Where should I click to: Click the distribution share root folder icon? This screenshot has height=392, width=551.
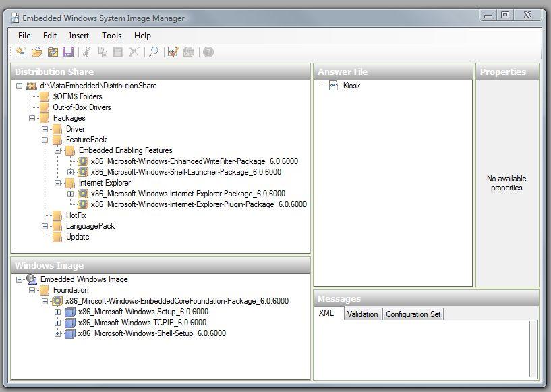(x=32, y=86)
